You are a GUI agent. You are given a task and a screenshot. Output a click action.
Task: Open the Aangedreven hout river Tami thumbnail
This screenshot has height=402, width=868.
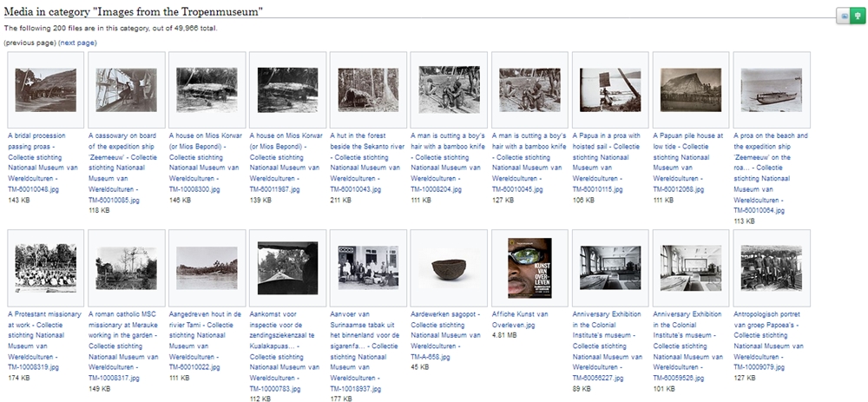click(207, 267)
